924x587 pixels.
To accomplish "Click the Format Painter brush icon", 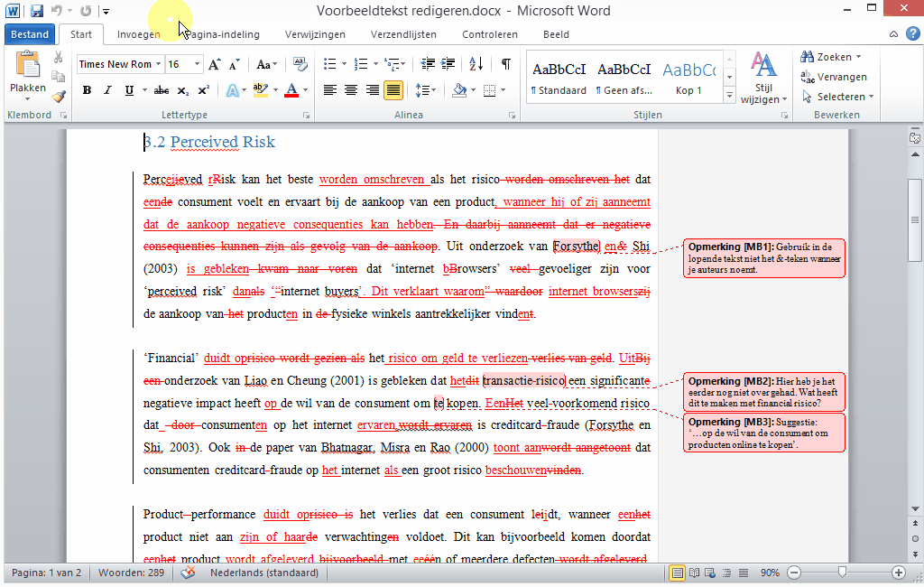I will (x=59, y=96).
